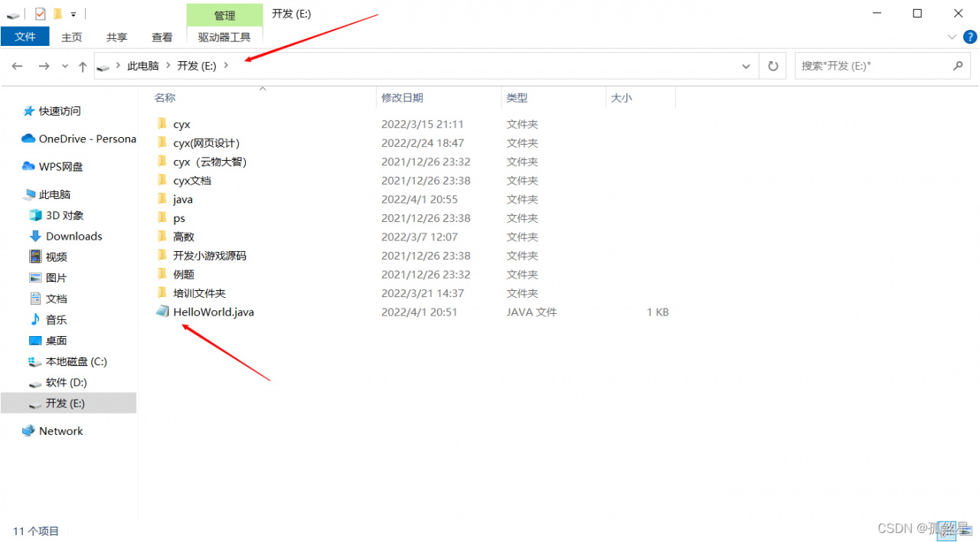Click the New folder quick access icon
This screenshot has height=542, width=980.
tap(57, 14)
